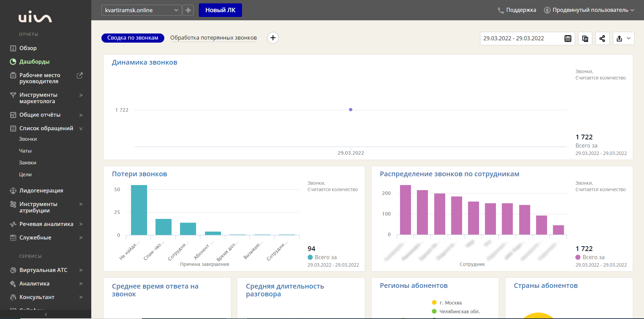Expand the Виртуальная АТС submenu arrow

(x=81, y=270)
